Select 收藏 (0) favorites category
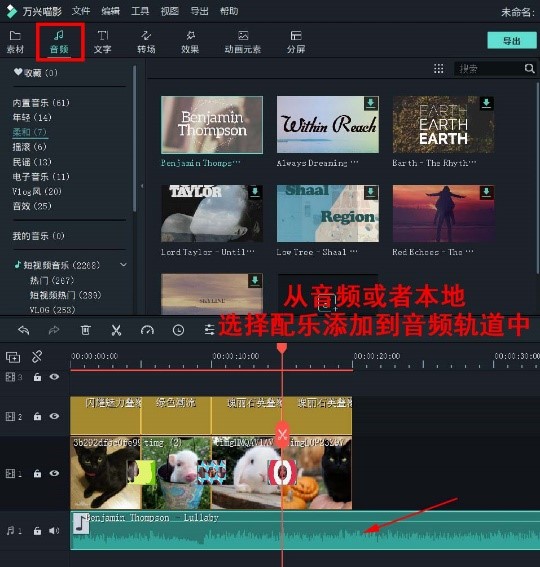 (35, 73)
